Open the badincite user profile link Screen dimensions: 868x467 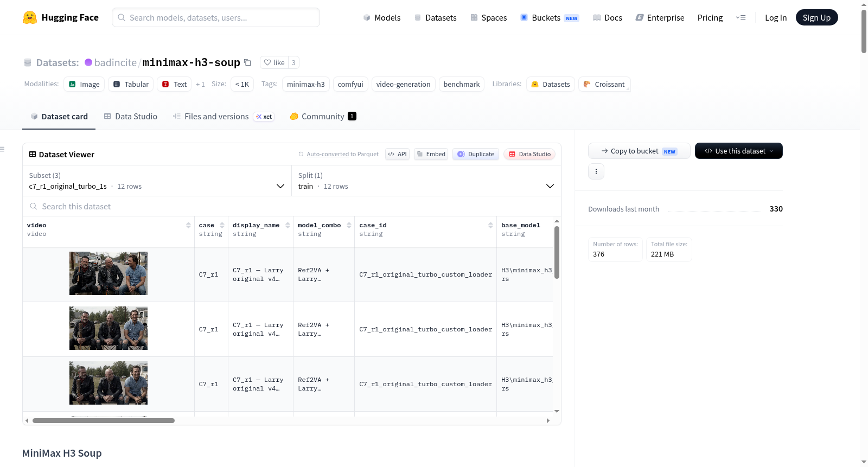116,62
